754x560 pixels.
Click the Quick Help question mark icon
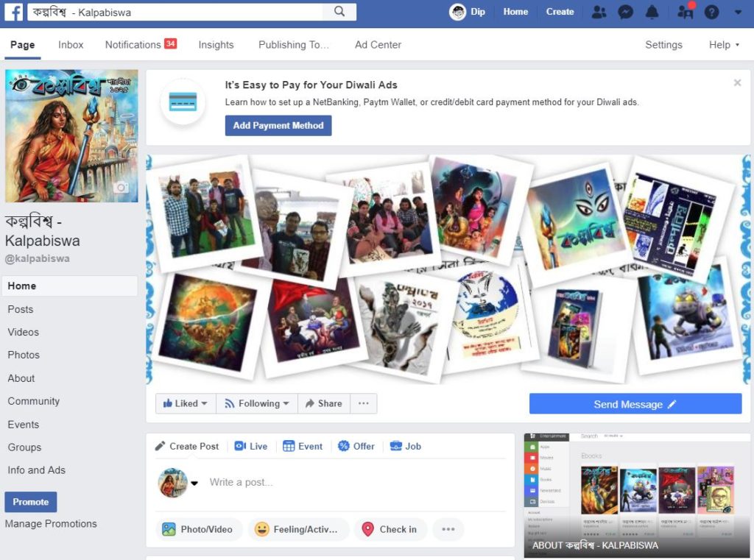pos(711,12)
